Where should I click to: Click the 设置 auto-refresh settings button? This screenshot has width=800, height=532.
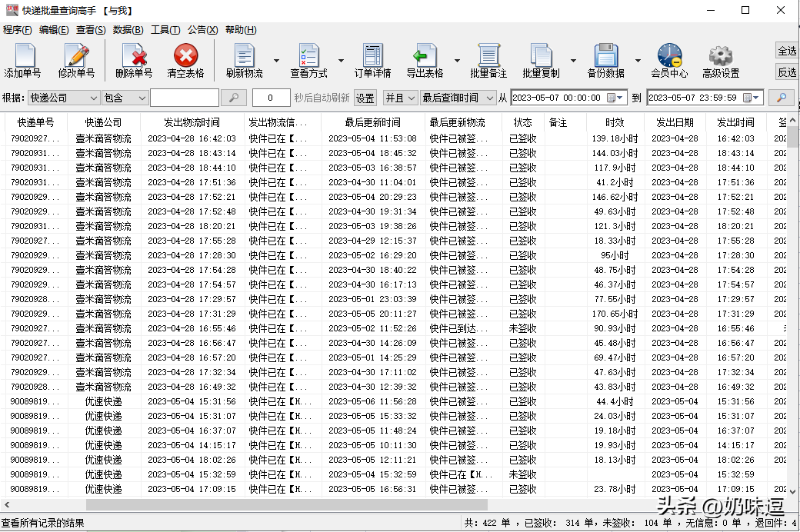(x=365, y=98)
